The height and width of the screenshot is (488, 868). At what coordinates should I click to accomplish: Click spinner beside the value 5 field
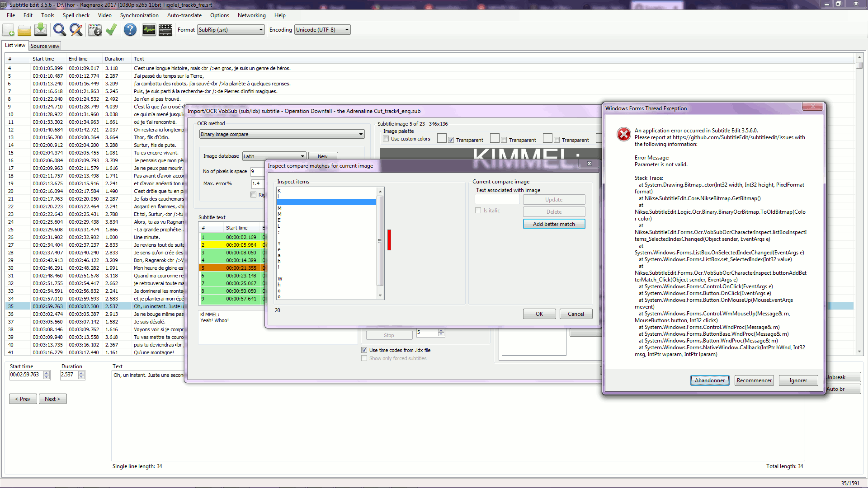441,333
